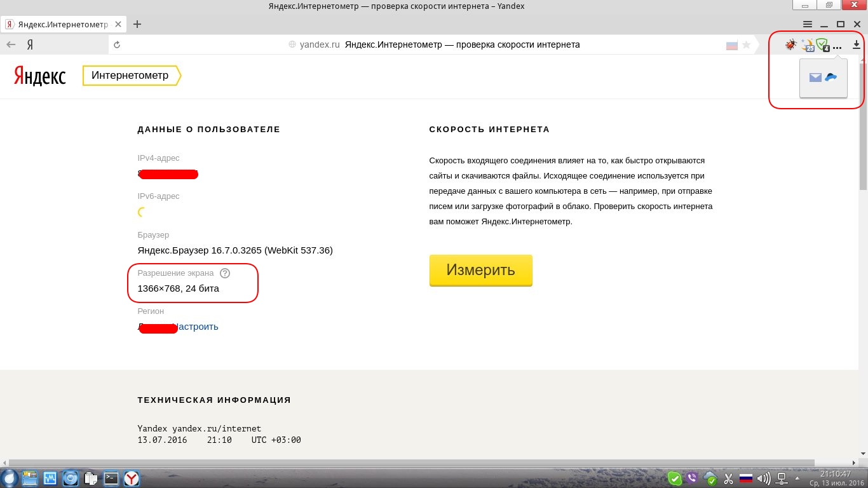The height and width of the screenshot is (488, 868).
Task: Click the 'Yandex yandex.ru/internet' technical text
Action: [200, 428]
